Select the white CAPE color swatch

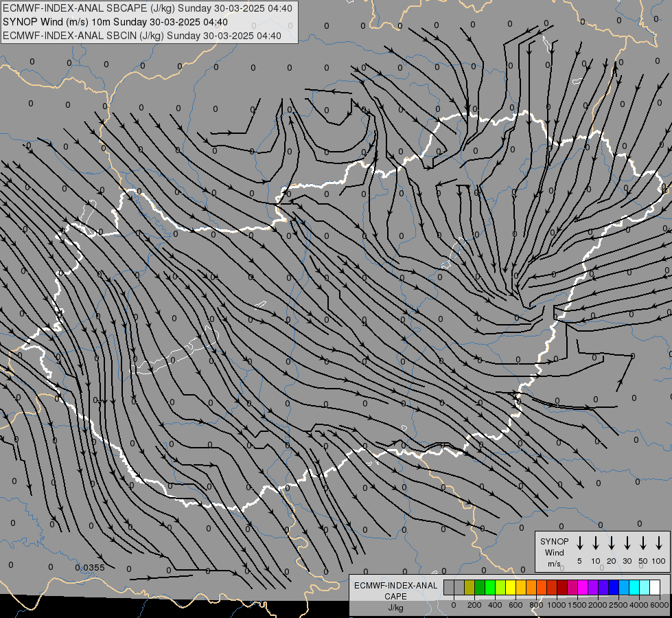click(655, 587)
